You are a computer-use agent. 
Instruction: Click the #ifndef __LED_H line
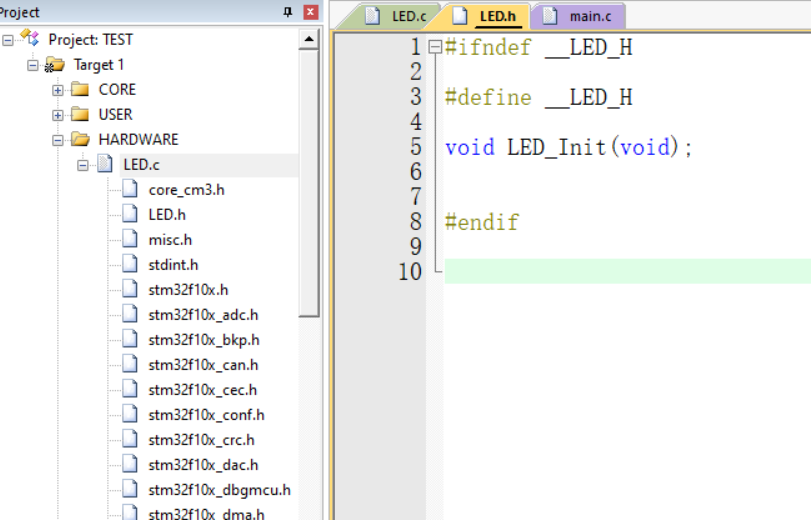538,48
